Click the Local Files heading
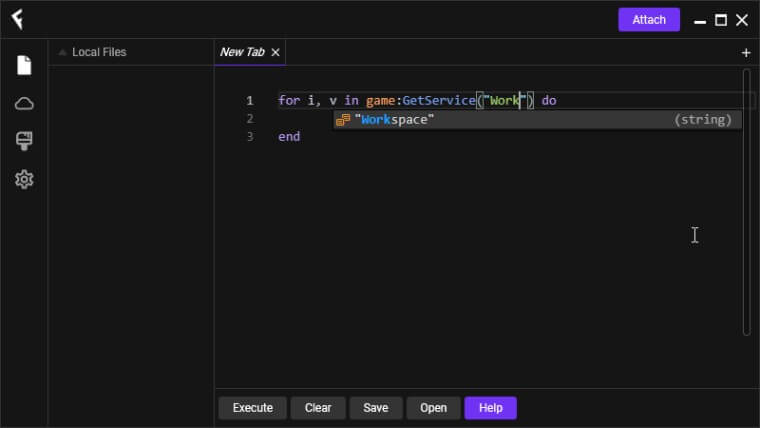 (99, 52)
